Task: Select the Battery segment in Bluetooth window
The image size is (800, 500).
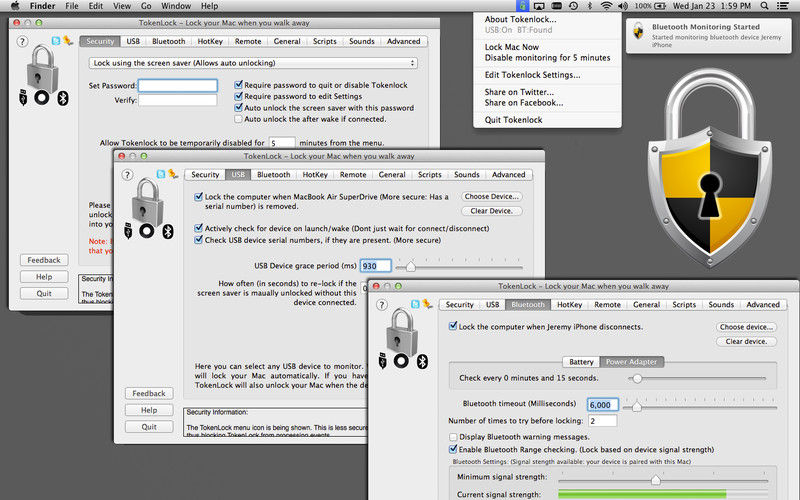Action: coord(581,362)
